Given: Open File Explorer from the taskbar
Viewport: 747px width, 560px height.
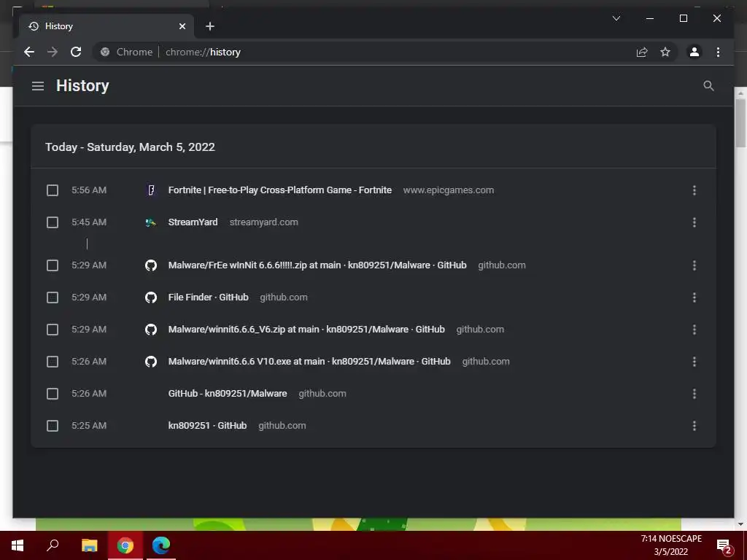Looking at the screenshot, I should coord(89,545).
